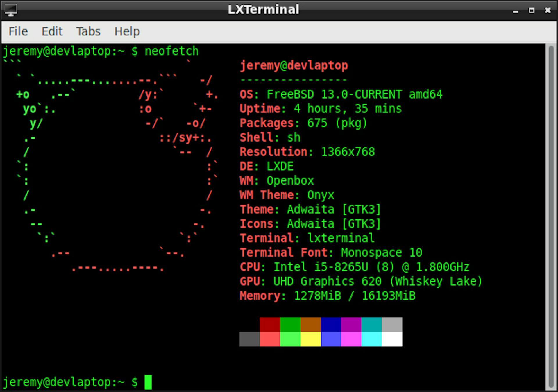This screenshot has height=392, width=558.
Task: Click the teal color block
Action: (x=371, y=324)
